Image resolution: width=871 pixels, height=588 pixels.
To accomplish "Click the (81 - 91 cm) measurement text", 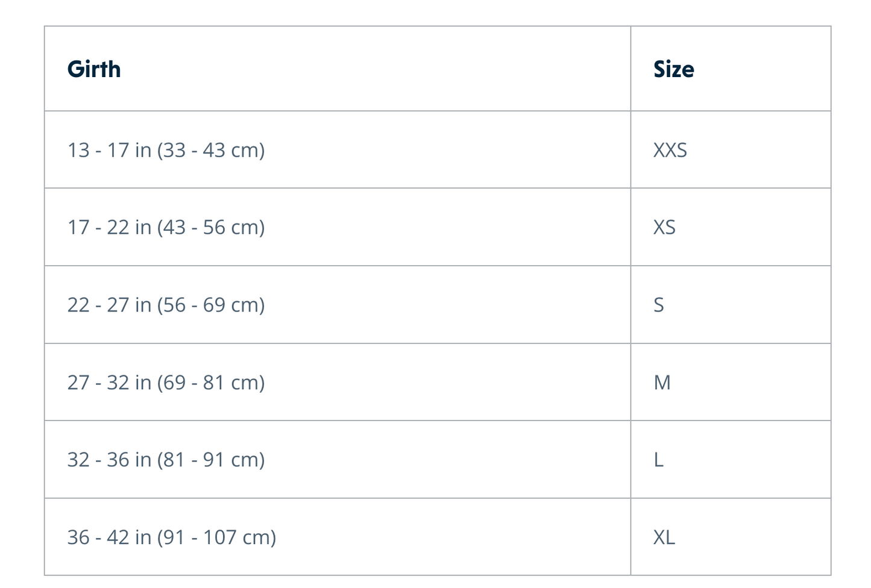I will click(211, 460).
